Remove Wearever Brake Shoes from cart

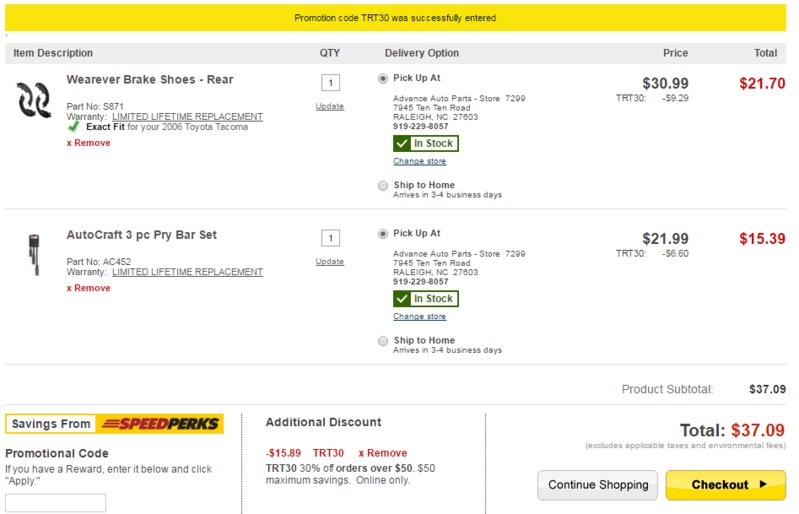(x=89, y=143)
